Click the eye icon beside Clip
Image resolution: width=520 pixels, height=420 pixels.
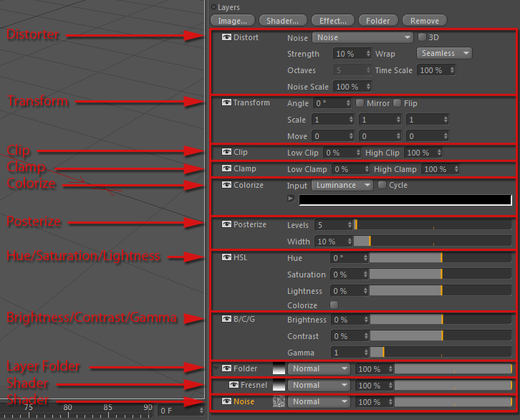coord(227,153)
